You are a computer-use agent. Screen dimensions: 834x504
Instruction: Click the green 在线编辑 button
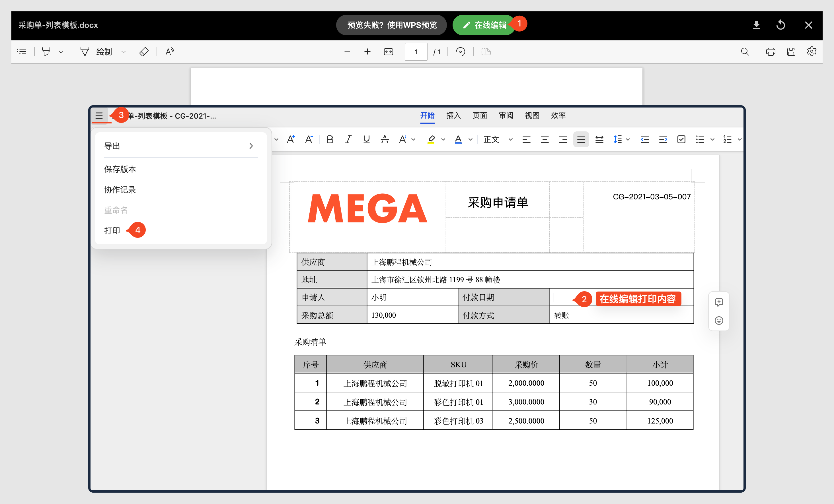tap(484, 25)
